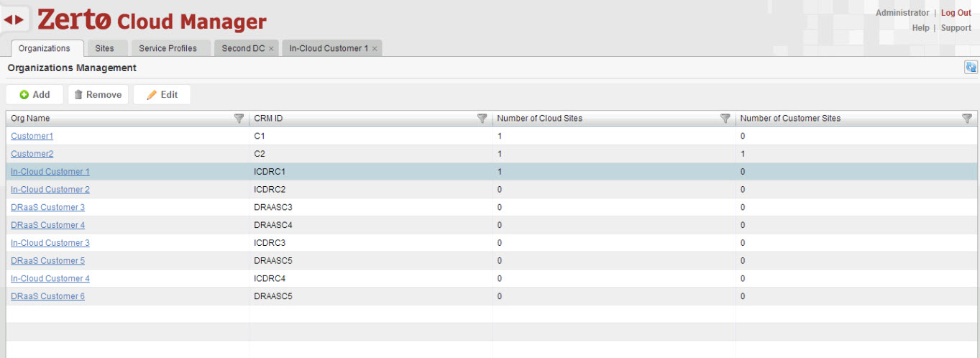The height and width of the screenshot is (358, 980).
Task: Remove the selected organization
Action: click(x=98, y=94)
